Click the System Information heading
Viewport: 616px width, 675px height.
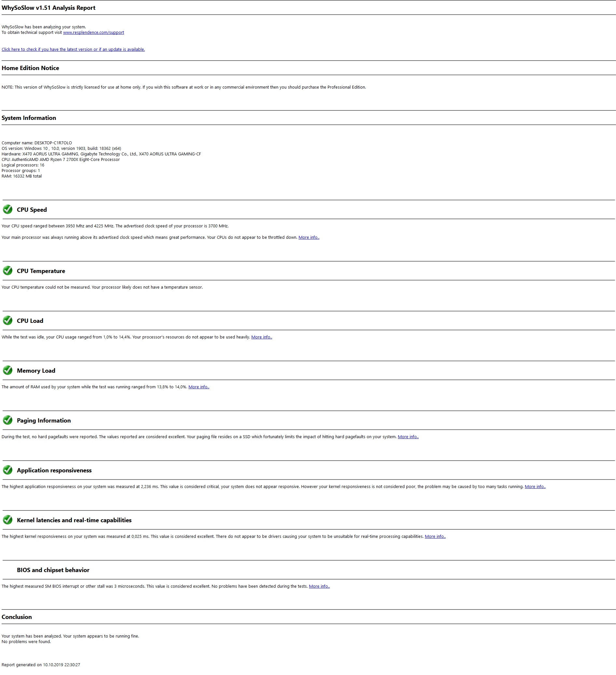point(29,118)
